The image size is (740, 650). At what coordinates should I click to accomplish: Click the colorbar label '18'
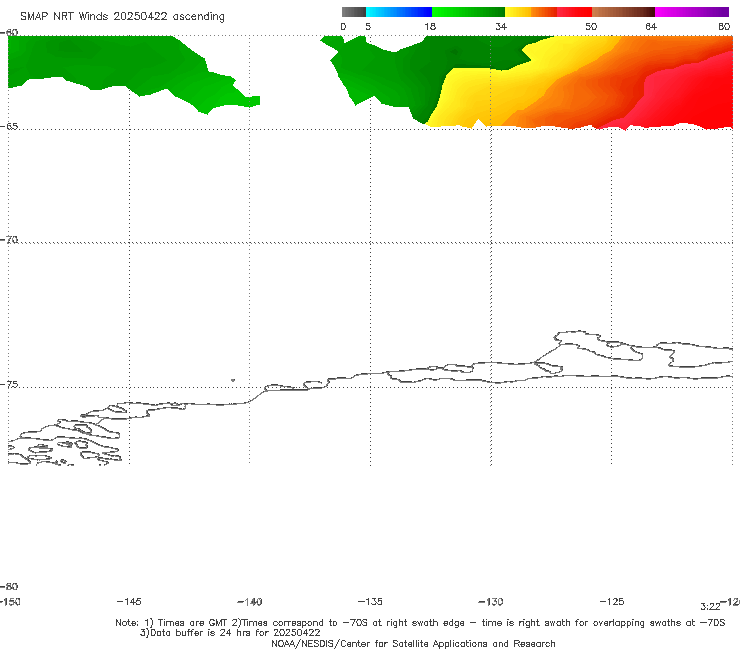[430, 27]
